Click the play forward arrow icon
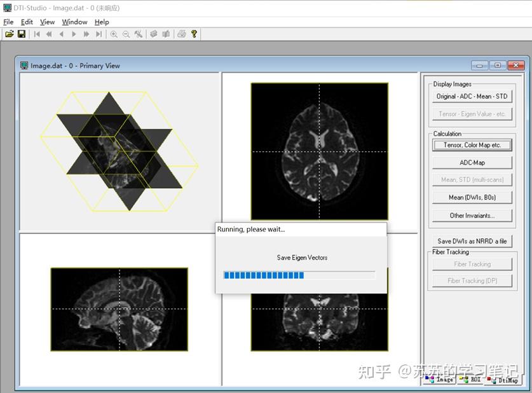Image resolution: width=532 pixels, height=393 pixels. click(x=74, y=34)
